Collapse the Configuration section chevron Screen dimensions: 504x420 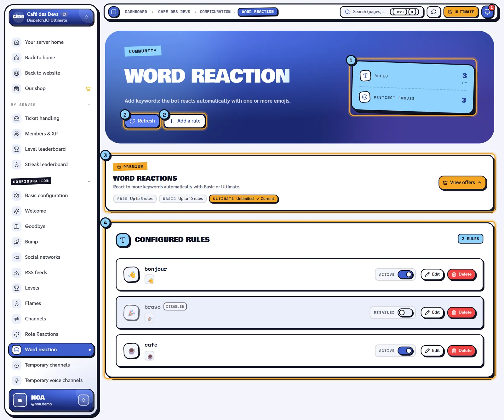[x=89, y=181]
